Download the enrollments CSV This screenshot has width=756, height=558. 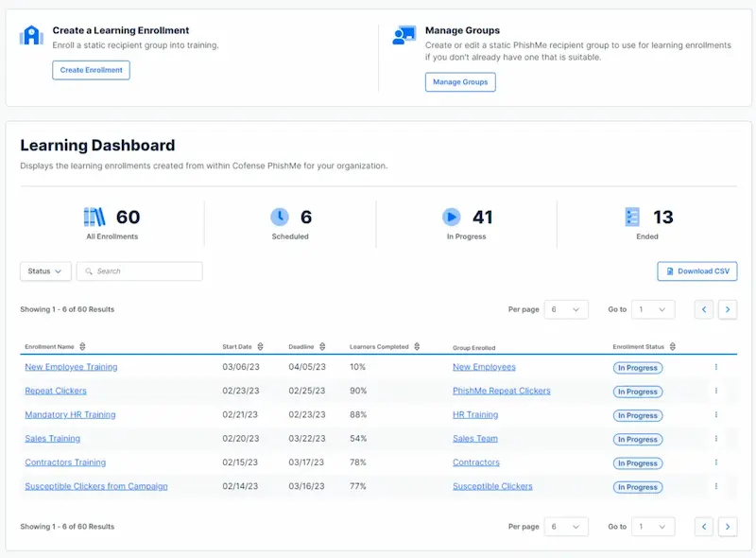pyautogui.click(x=697, y=271)
